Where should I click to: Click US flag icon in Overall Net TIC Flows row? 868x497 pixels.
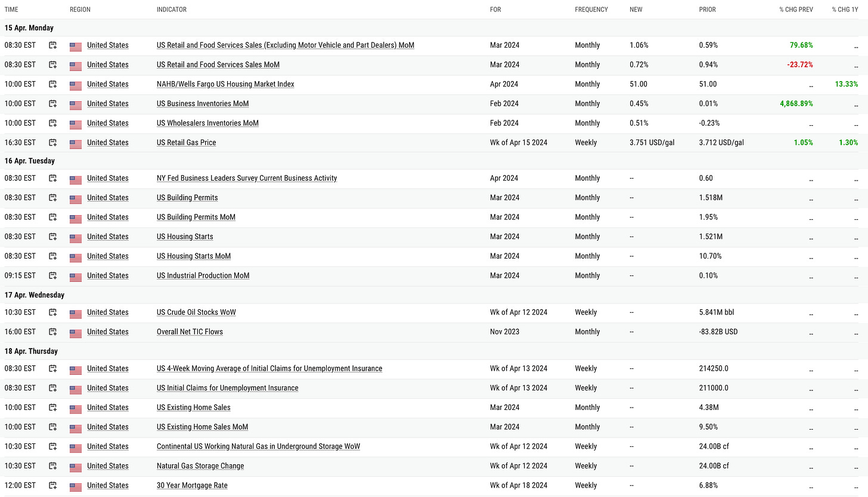coord(76,333)
